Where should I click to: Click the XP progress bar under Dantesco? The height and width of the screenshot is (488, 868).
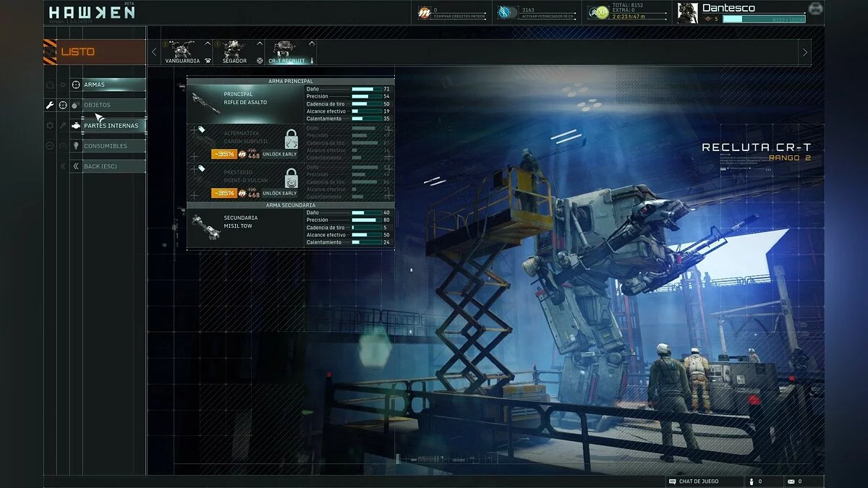pos(765,20)
